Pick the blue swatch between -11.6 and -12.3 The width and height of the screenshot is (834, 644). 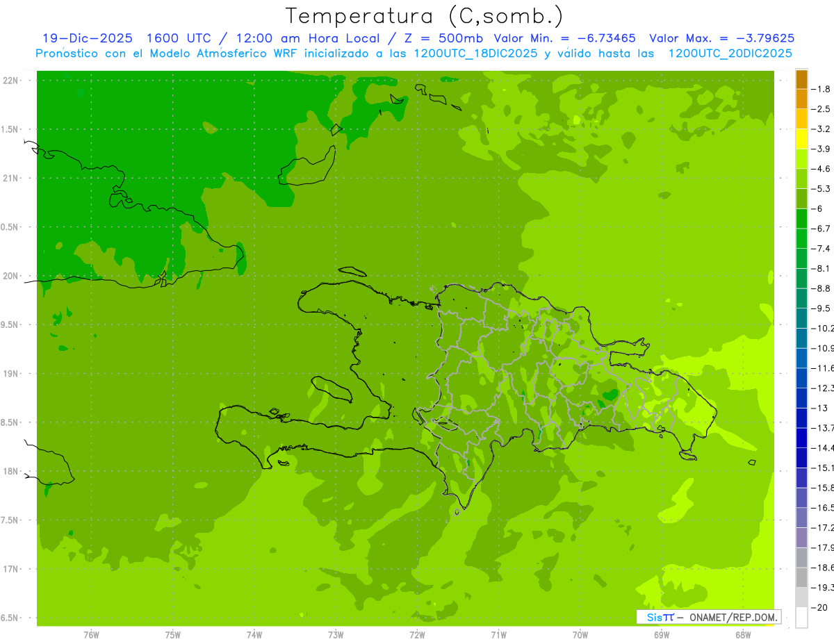click(x=801, y=378)
